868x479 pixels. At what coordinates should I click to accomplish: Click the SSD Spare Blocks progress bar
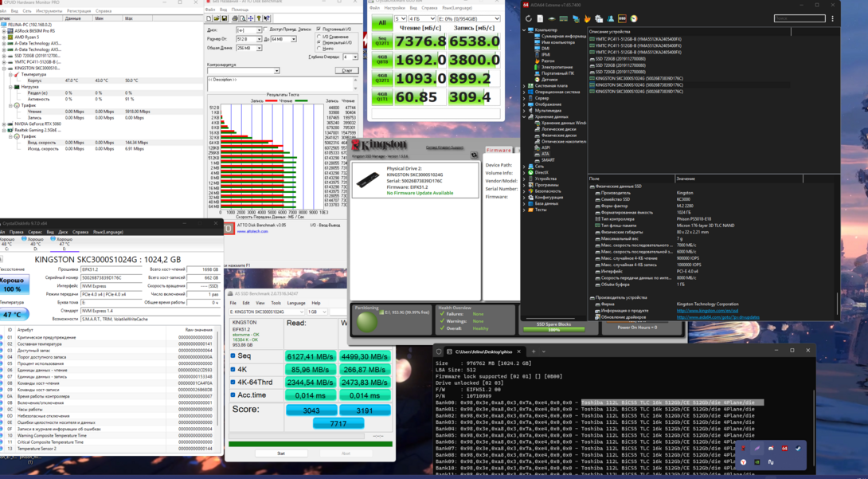coord(553,329)
